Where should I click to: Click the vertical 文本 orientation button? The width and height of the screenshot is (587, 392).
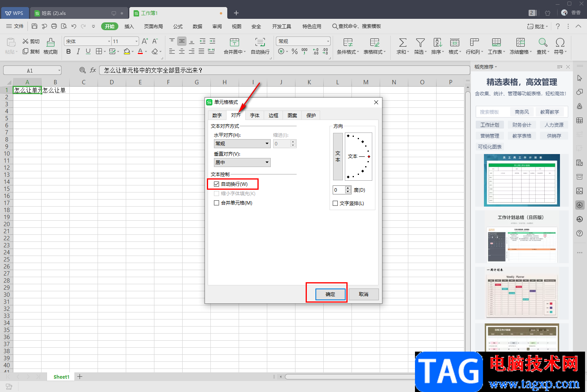tap(338, 156)
